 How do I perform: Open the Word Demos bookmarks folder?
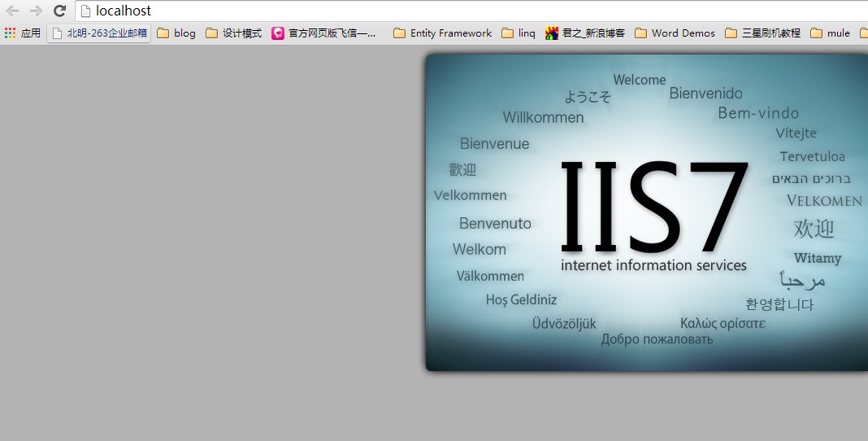click(675, 33)
